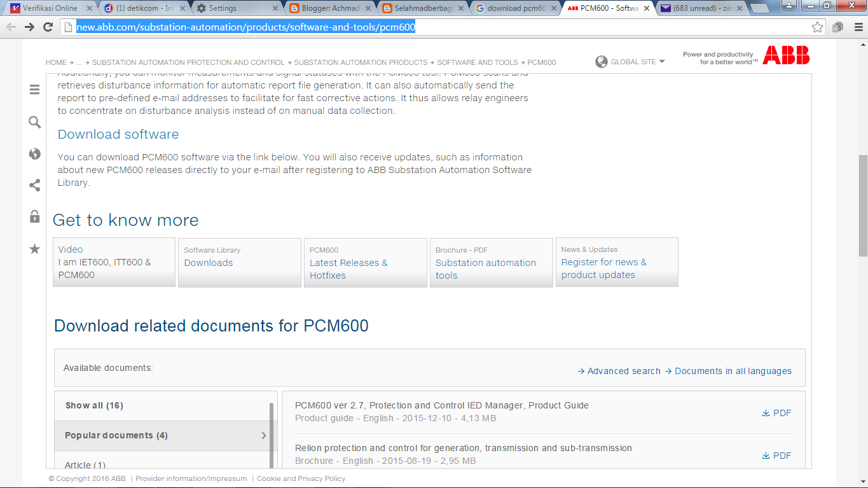Expand the breadcrumb ellipsis
The height and width of the screenshot is (488, 868).
(79, 62)
